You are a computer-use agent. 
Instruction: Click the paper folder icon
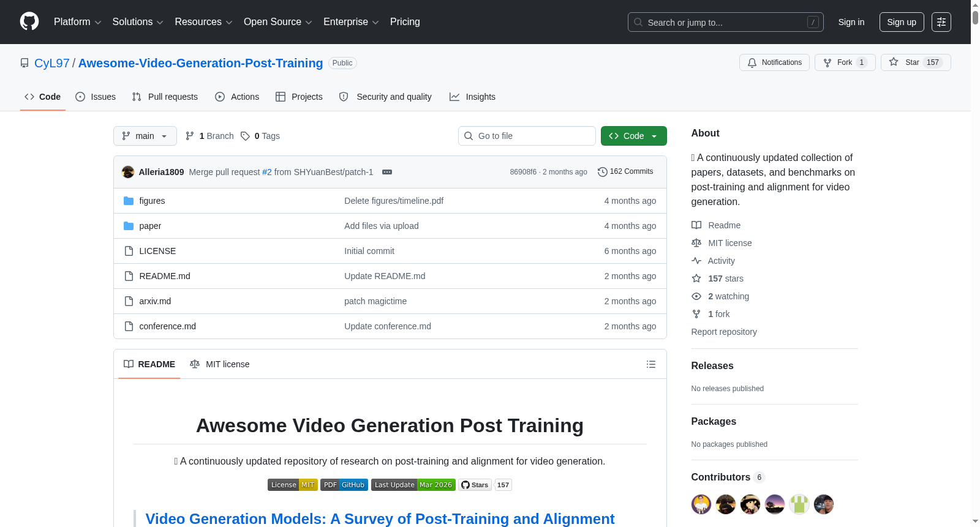(129, 226)
